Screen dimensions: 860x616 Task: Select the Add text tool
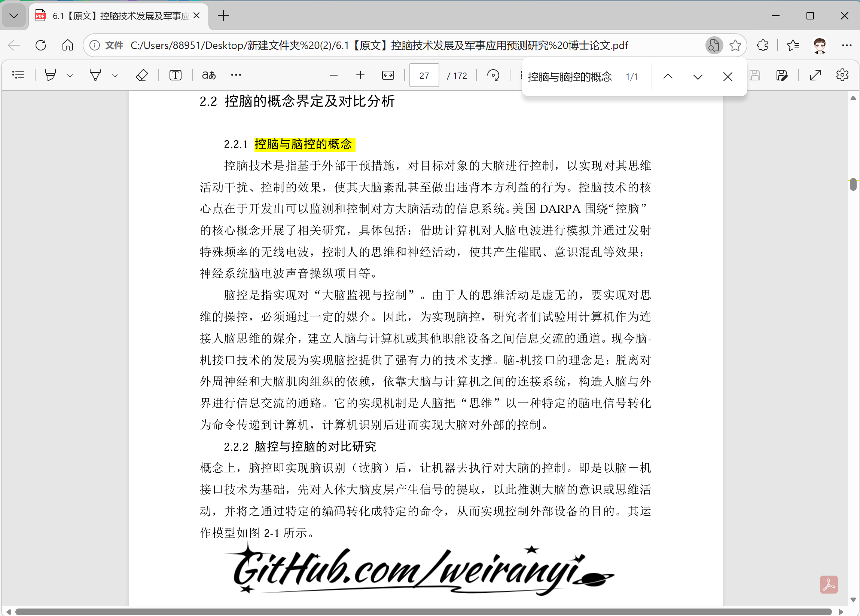point(175,75)
